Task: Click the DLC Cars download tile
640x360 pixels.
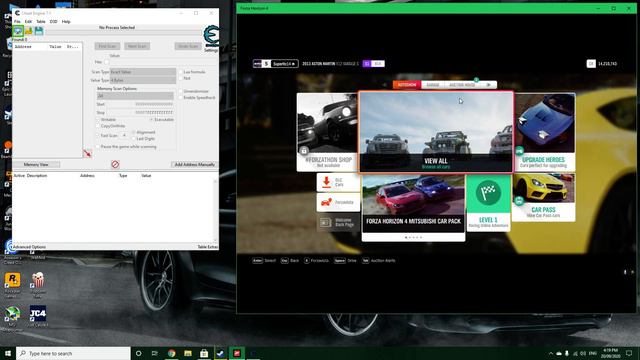Action: tap(338, 182)
